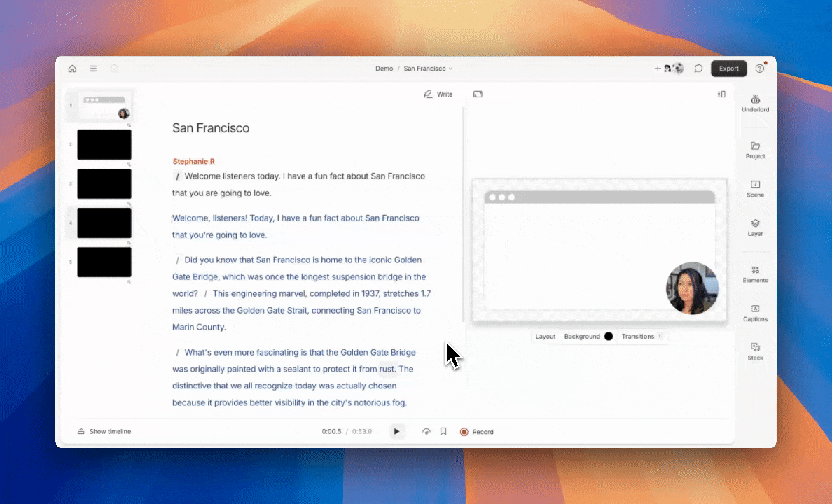Add a bookmark marker
The image size is (832, 504).
[x=443, y=432]
